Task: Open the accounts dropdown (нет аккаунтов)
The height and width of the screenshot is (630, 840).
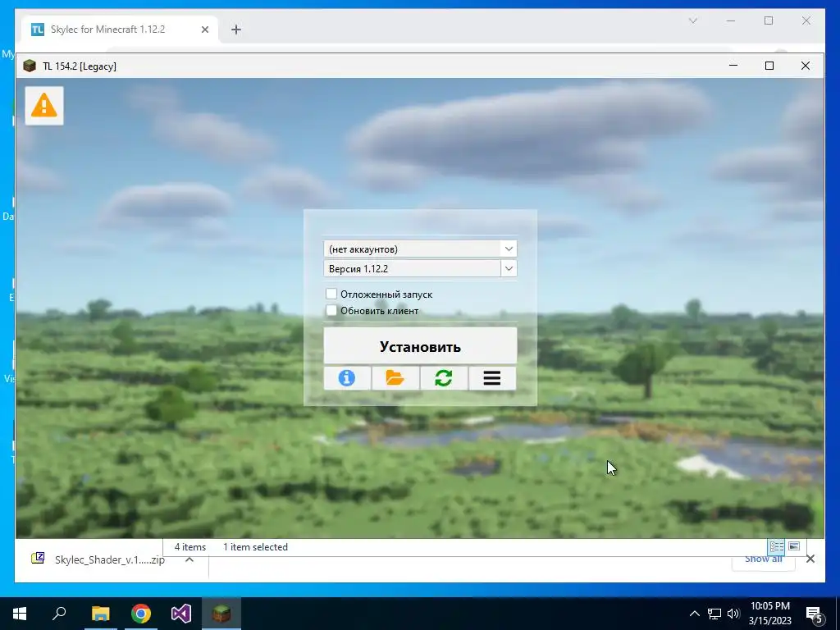Action: [x=420, y=249]
